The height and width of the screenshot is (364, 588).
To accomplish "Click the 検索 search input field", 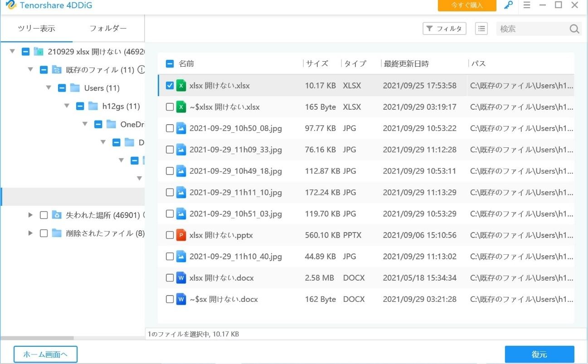I will [533, 29].
